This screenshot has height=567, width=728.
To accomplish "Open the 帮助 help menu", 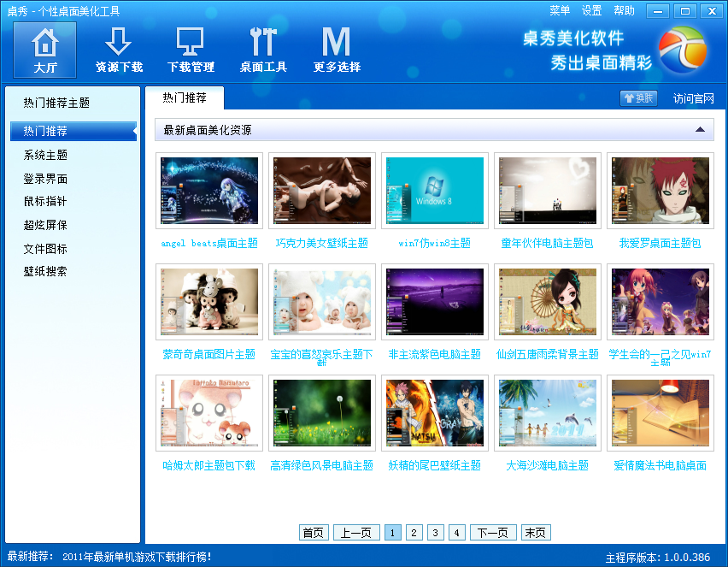I will tap(623, 9).
